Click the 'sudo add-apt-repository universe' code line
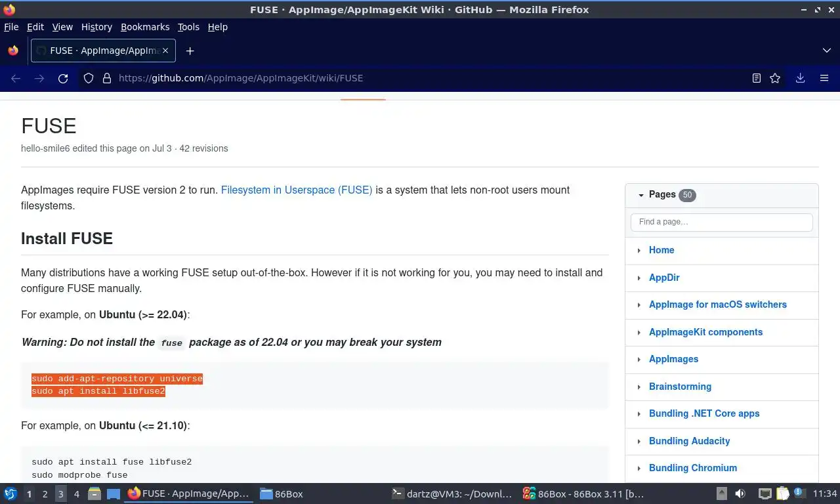840x504 pixels. click(117, 379)
